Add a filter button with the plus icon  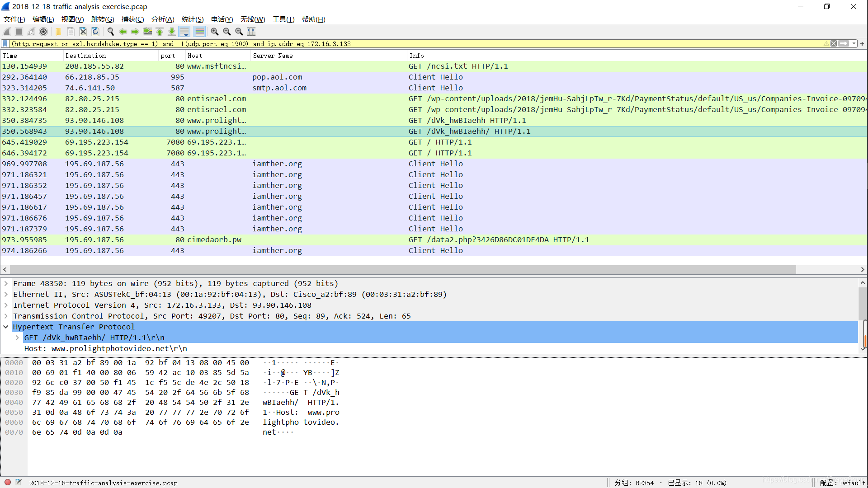click(x=862, y=44)
